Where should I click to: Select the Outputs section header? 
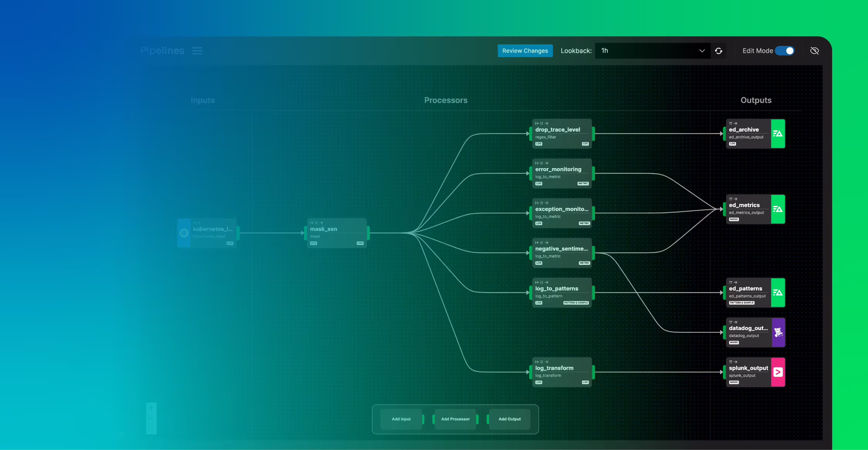coord(756,100)
